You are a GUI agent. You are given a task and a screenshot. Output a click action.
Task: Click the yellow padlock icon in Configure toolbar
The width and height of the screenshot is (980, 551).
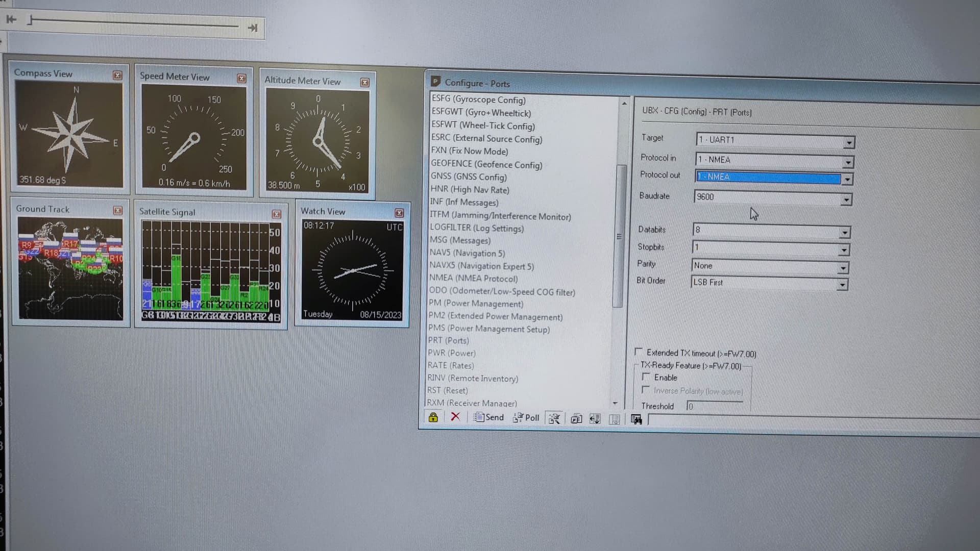[433, 417]
